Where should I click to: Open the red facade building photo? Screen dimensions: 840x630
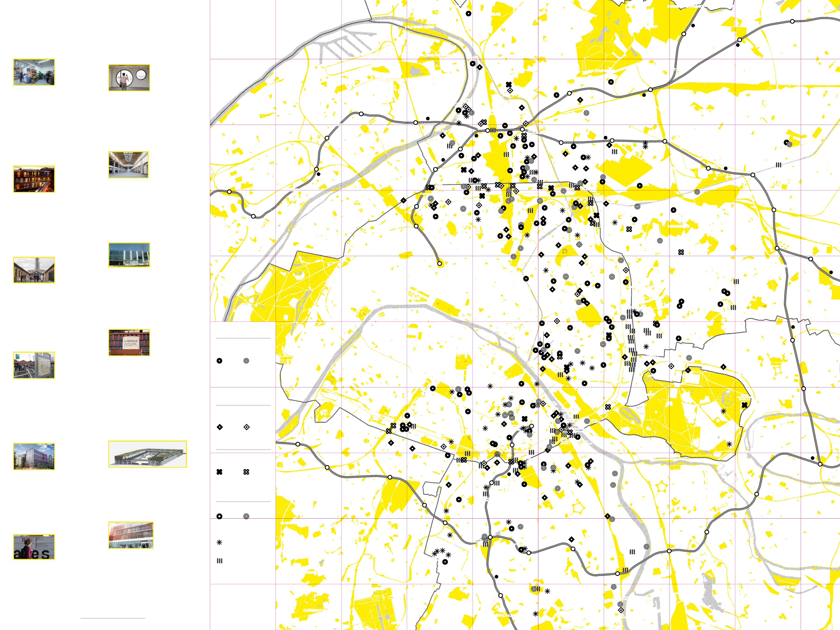click(131, 535)
